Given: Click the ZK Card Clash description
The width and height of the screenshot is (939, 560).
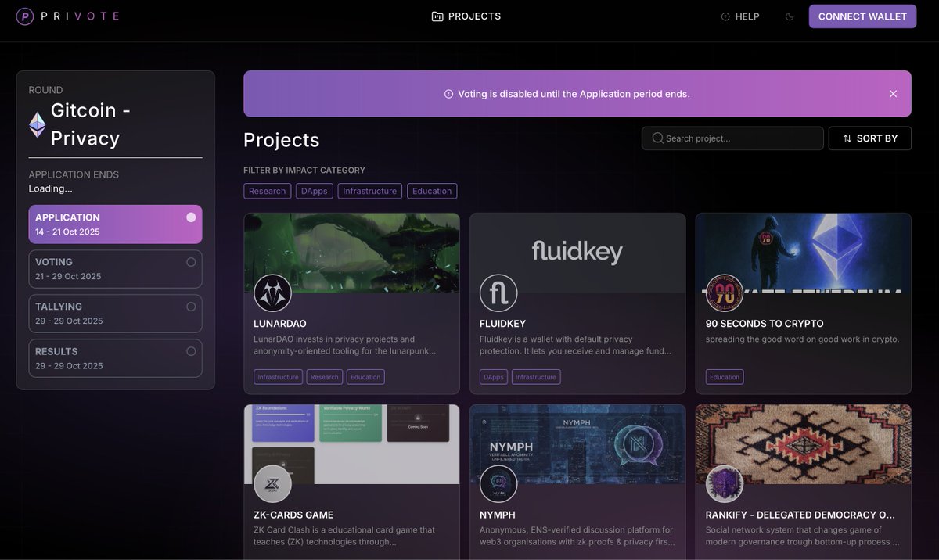Looking at the screenshot, I should click(344, 536).
